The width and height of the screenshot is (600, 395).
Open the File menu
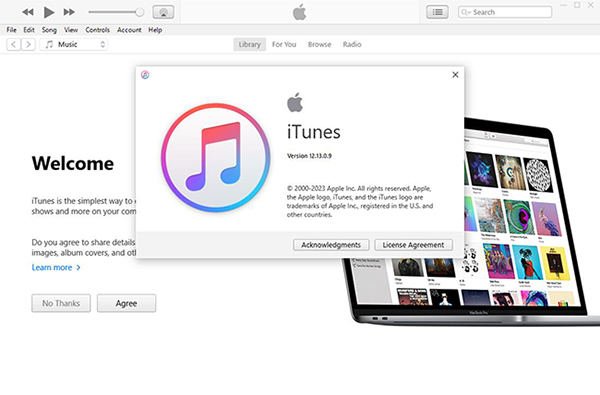[x=11, y=30]
